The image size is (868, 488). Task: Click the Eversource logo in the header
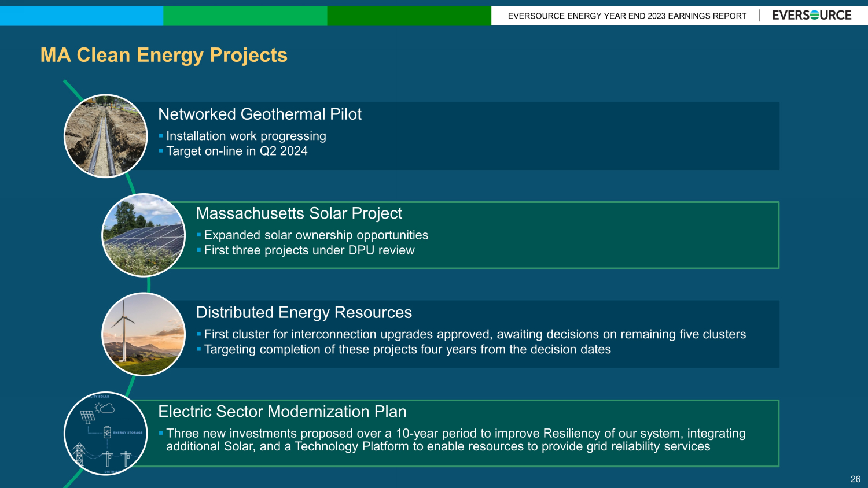(x=811, y=16)
